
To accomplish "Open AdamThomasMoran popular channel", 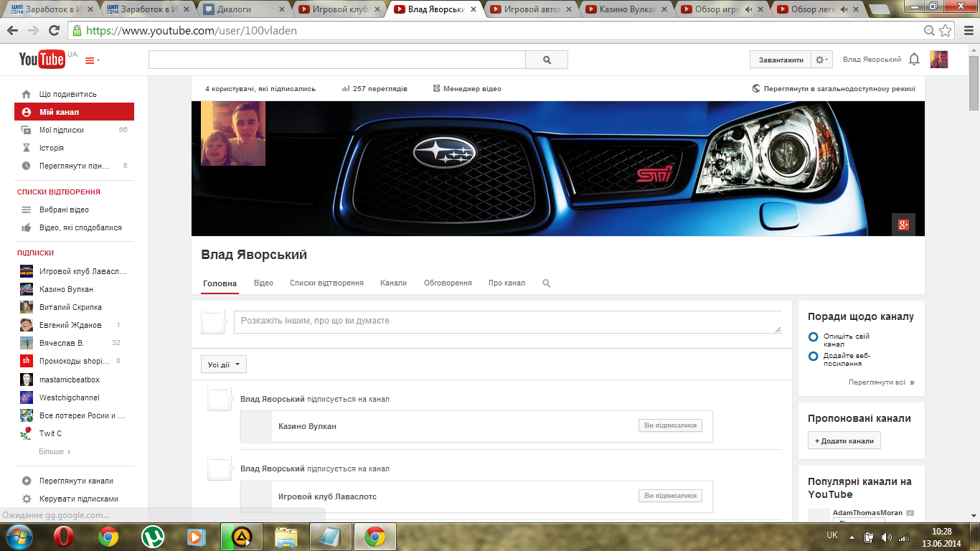I will [x=867, y=513].
